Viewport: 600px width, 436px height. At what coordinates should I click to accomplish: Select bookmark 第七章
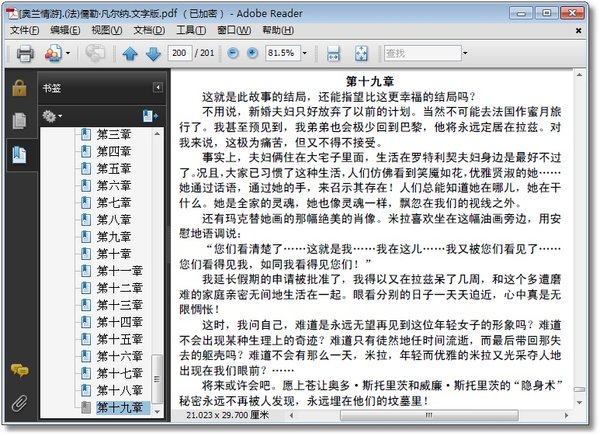pos(114,202)
